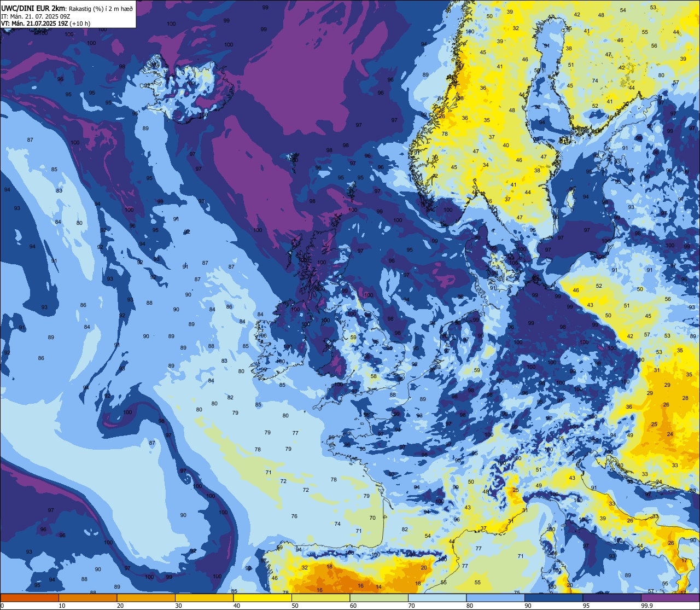Image resolution: width=700 pixels, height=610 pixels.
Task: Select the bright yellow 40–50 legend swatch
Action: [x=262, y=598]
